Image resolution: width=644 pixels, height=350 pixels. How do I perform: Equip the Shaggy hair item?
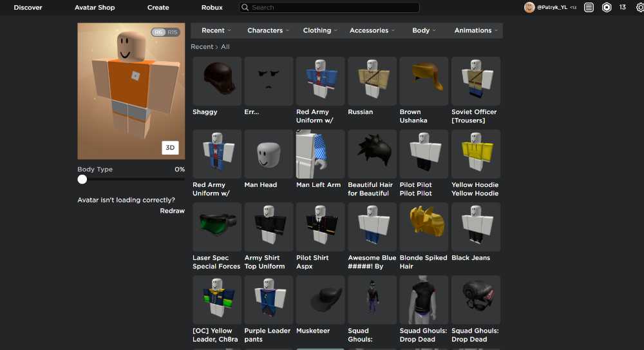point(217,81)
